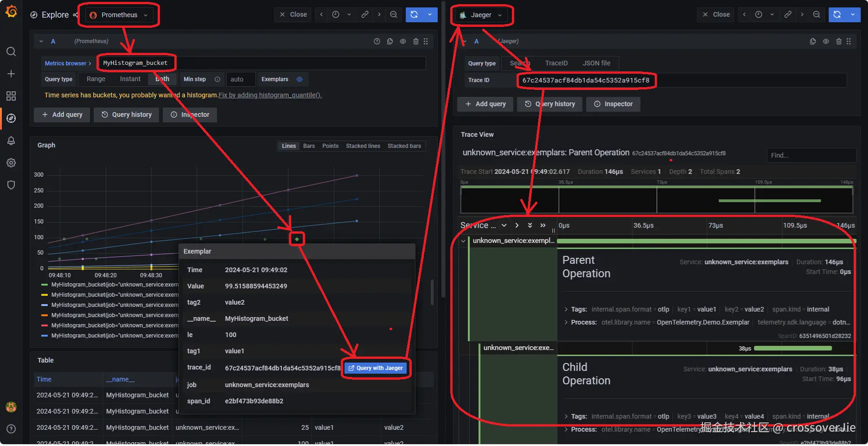Click the Query with Jaeger button

click(x=376, y=368)
